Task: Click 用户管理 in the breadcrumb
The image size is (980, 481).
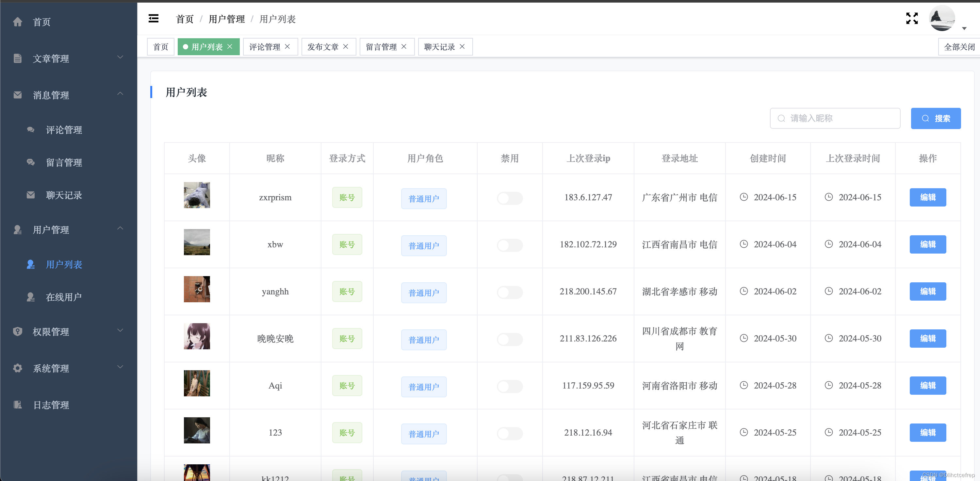Action: pos(227,19)
